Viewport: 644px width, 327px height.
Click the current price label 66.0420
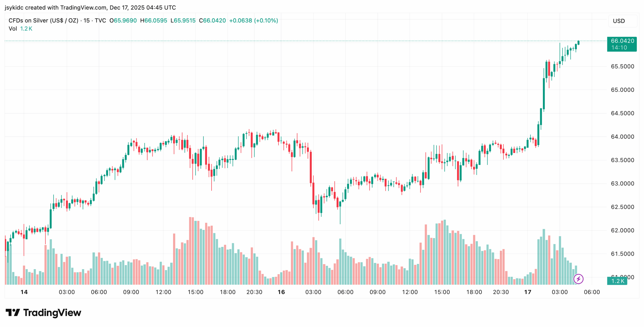tap(622, 41)
